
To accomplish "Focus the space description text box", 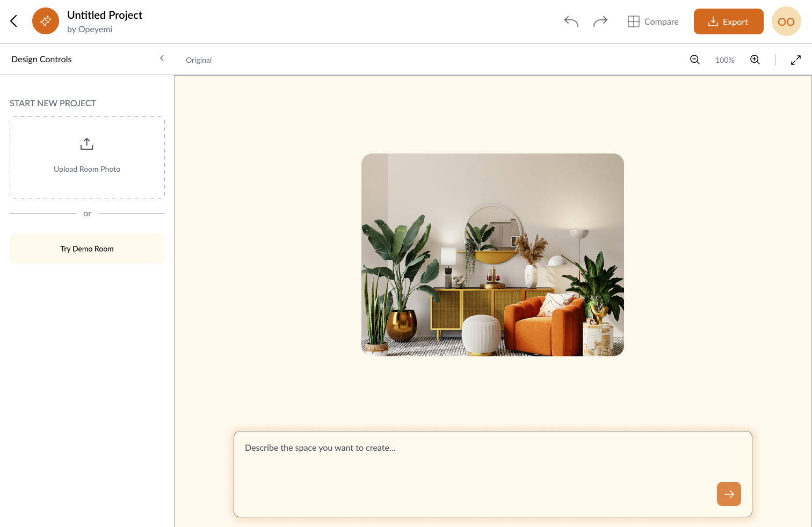I will [x=493, y=474].
